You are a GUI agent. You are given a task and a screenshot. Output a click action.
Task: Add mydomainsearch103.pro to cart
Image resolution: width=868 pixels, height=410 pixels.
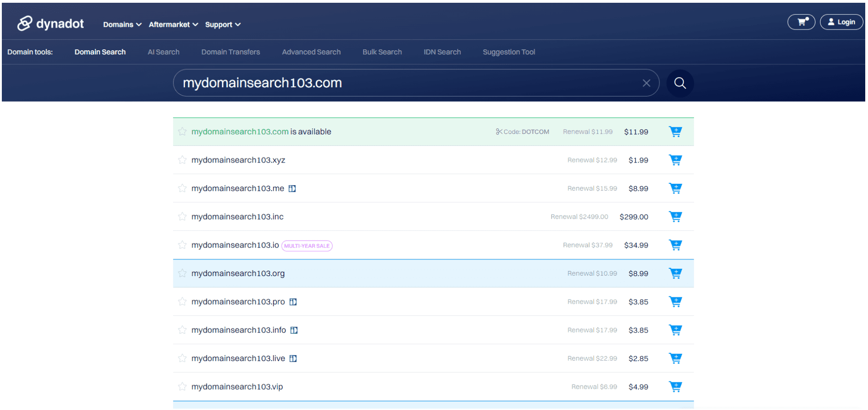tap(675, 302)
